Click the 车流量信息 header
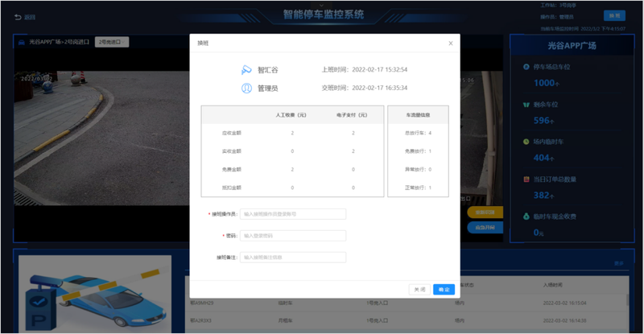 pyautogui.click(x=418, y=115)
